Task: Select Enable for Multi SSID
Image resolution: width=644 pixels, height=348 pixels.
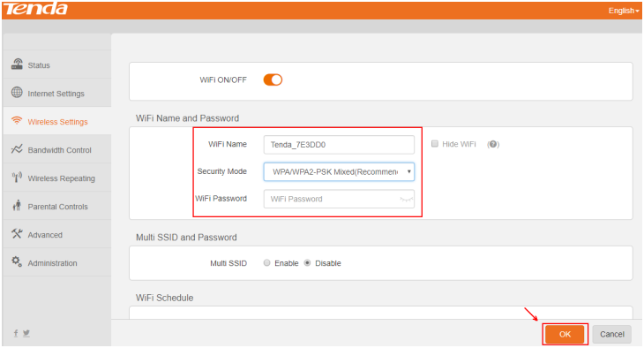Action: [x=267, y=263]
